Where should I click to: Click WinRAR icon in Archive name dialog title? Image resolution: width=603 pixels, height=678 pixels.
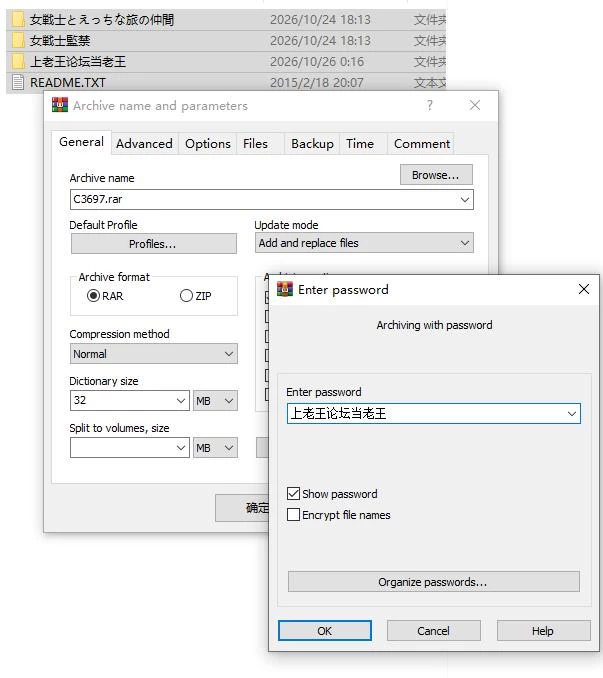click(x=60, y=105)
